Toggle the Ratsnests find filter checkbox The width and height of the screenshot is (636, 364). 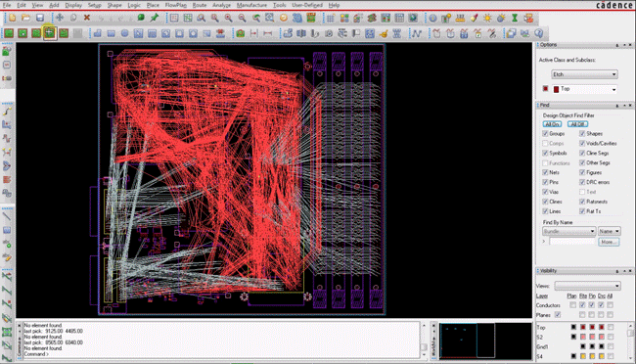click(x=582, y=202)
